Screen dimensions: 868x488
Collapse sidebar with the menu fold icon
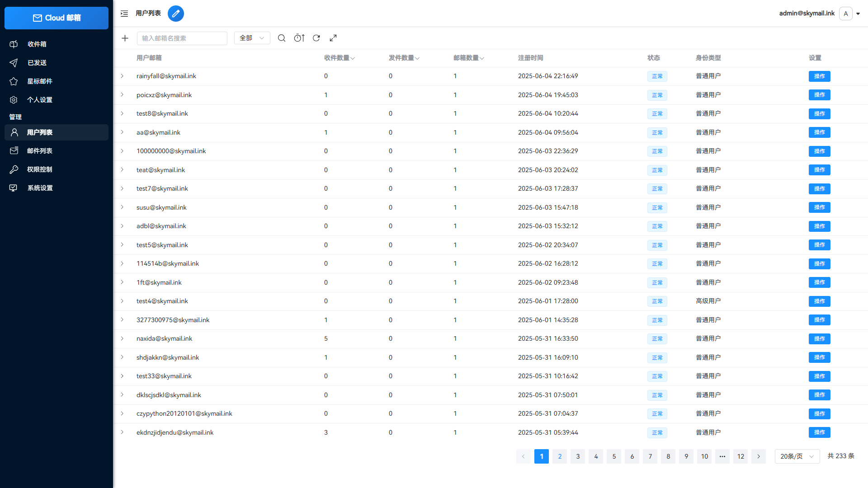[x=124, y=14]
